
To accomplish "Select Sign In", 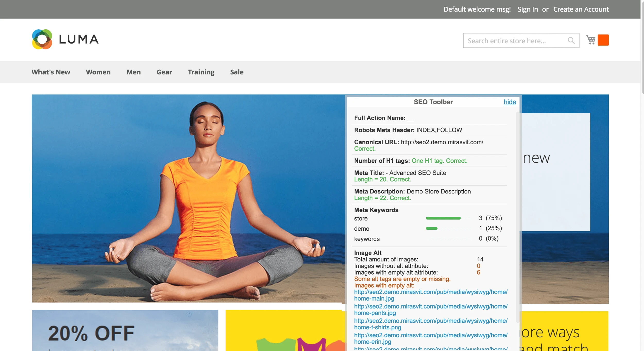I will tap(528, 9).
